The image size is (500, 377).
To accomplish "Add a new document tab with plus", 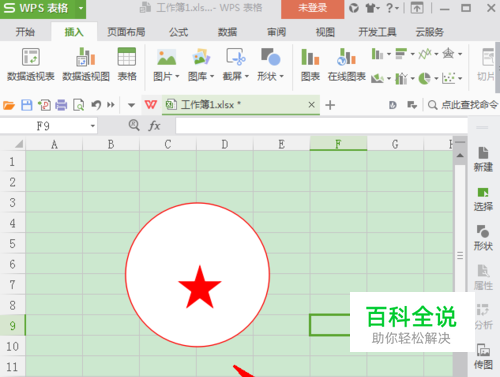I will coord(330,105).
